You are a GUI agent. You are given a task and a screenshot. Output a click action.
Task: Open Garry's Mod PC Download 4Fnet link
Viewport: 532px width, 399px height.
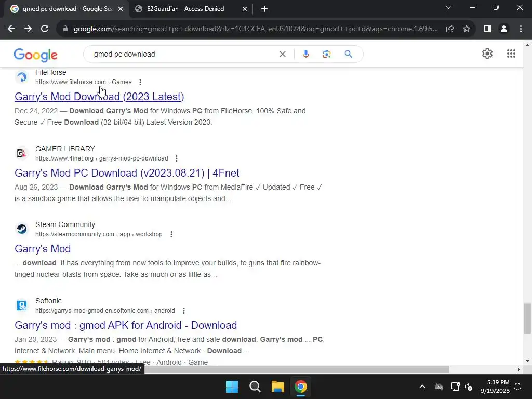pos(127,173)
